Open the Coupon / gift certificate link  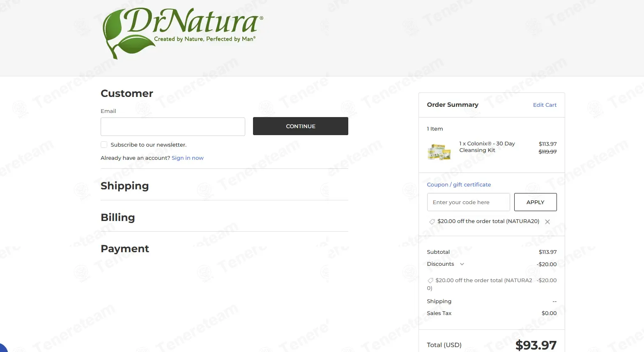pyautogui.click(x=459, y=184)
